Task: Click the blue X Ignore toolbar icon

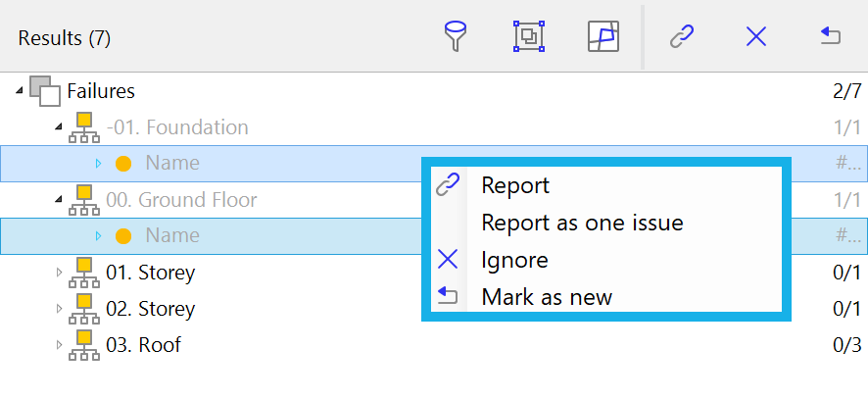Action: click(x=756, y=37)
